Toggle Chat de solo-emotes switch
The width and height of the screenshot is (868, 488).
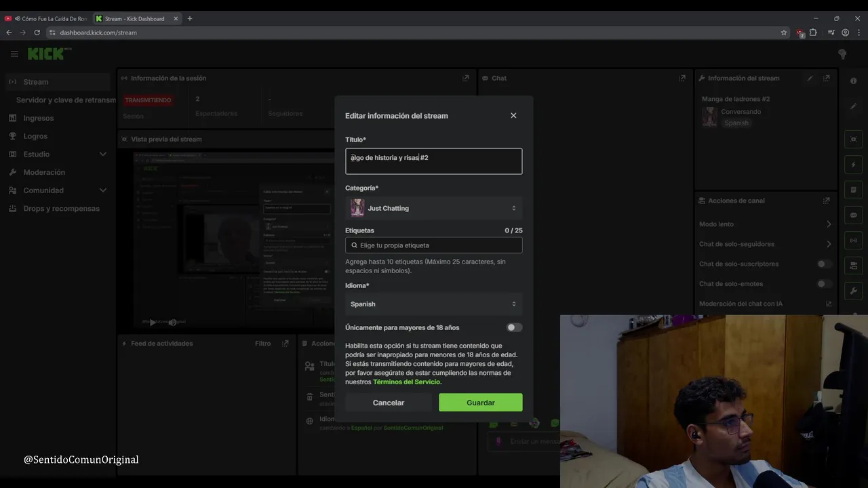824,284
